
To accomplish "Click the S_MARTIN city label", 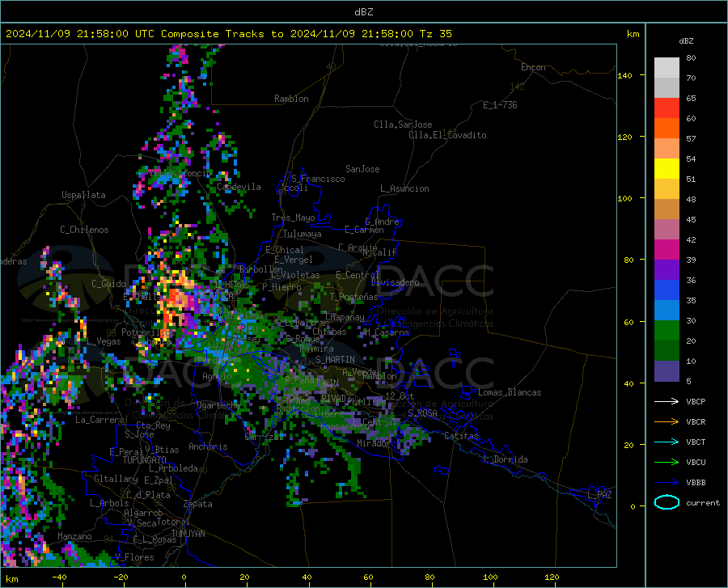I will pyautogui.click(x=335, y=360).
